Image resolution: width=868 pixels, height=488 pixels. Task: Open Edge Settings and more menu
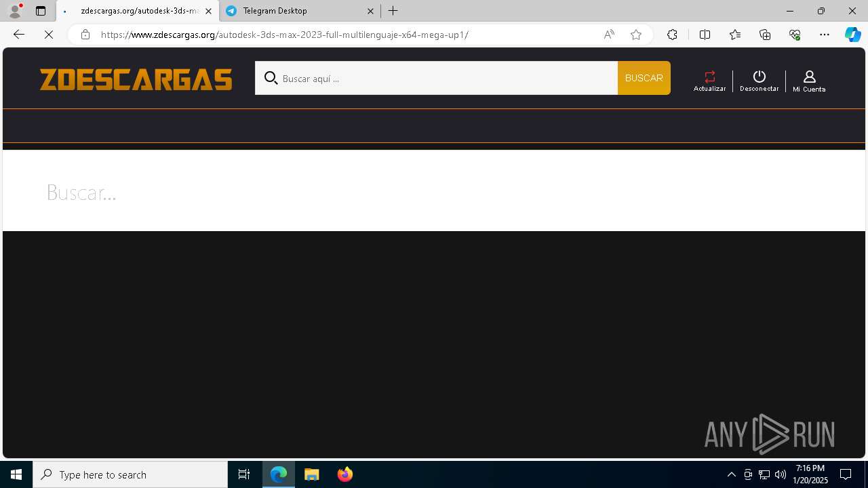[825, 35]
